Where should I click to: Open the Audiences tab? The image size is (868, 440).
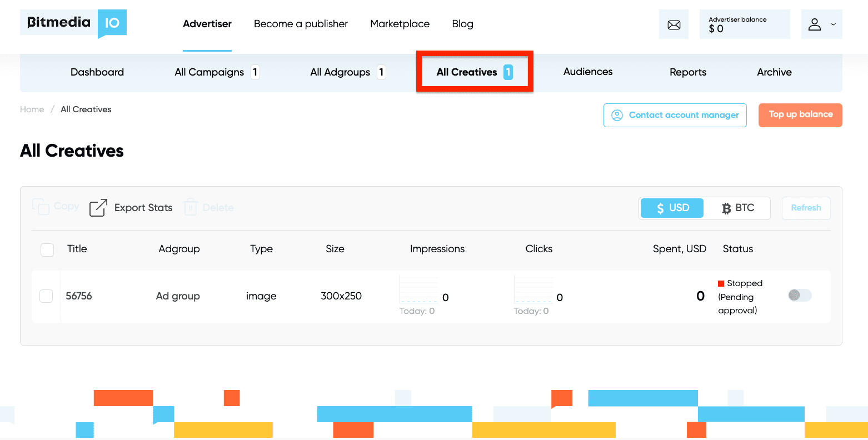coord(587,72)
